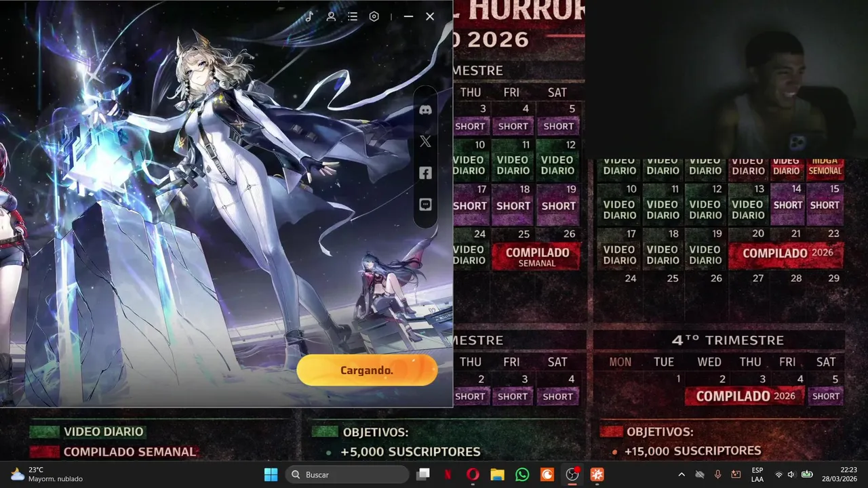Open Netflix from the taskbar
Viewport: 868px width, 488px height.
(x=448, y=474)
